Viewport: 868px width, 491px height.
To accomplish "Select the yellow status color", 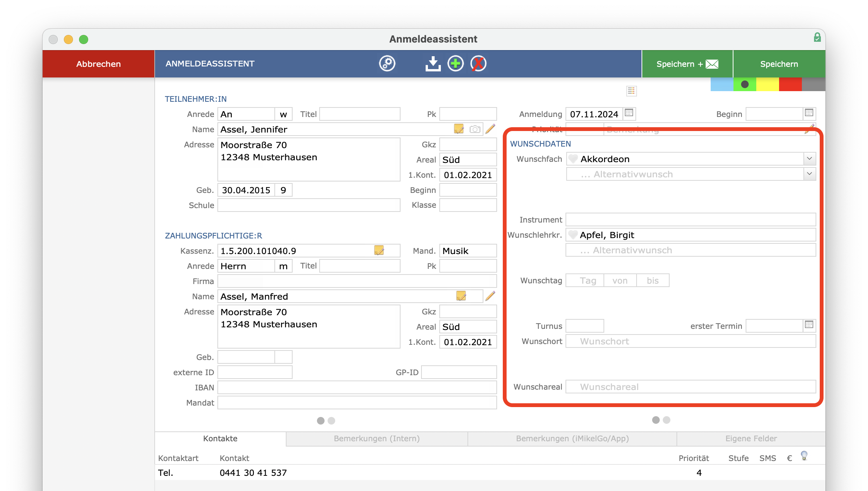I will [x=768, y=84].
